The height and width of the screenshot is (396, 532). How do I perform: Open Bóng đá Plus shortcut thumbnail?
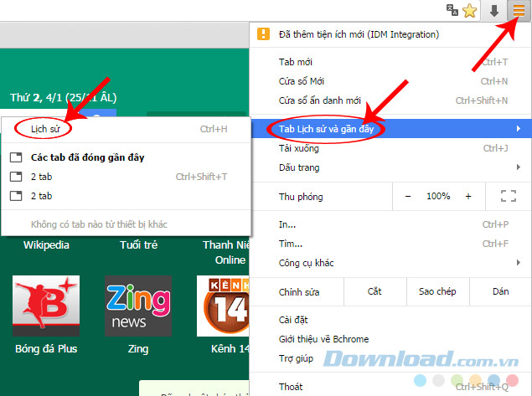click(46, 306)
